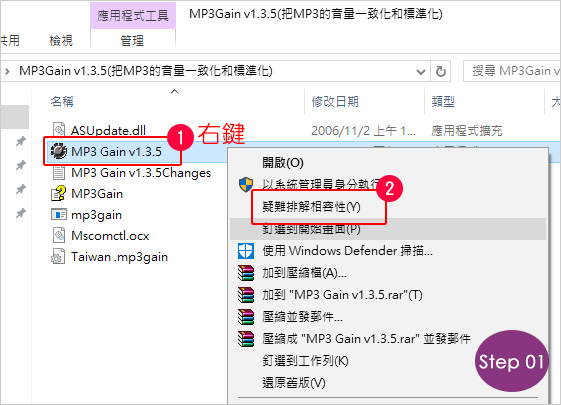Click the date 2006/11/2 of ASUpdate.dll
The image size is (561, 405).
(x=364, y=131)
